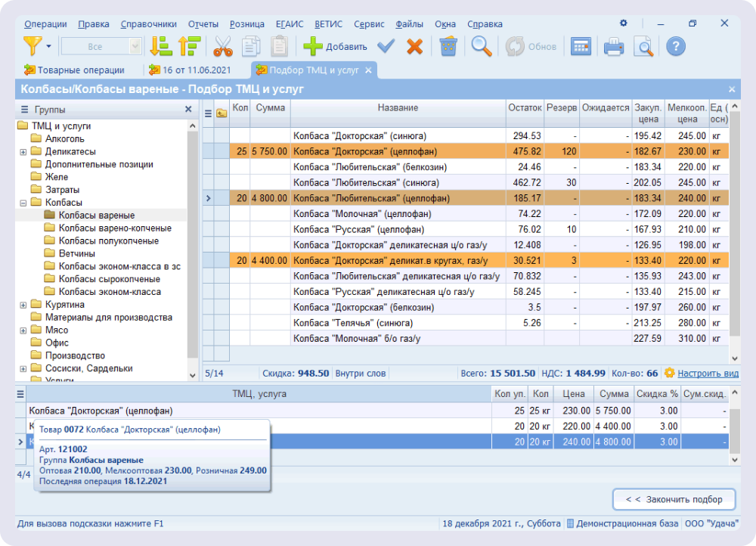The width and height of the screenshot is (756, 546).
Task: Click the Настроить вид link
Action: click(708, 374)
